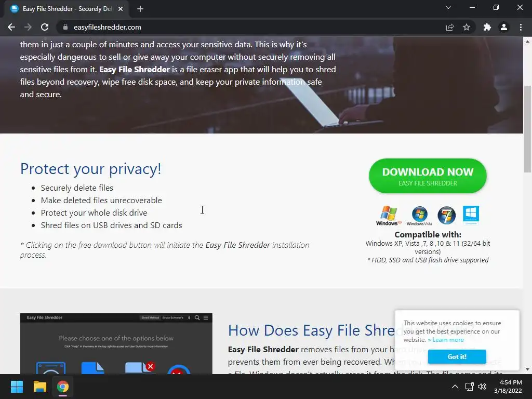Click the scrollbar up arrow
The image size is (532, 399).
(x=528, y=42)
